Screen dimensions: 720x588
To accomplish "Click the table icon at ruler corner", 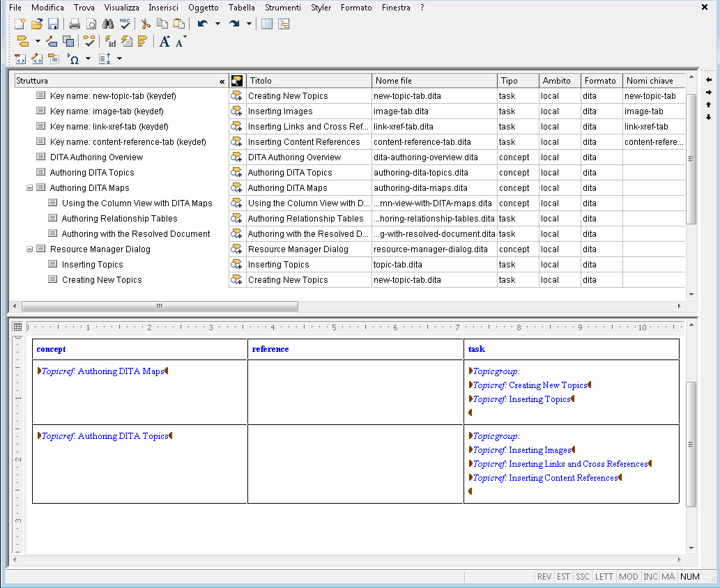I will (17, 327).
